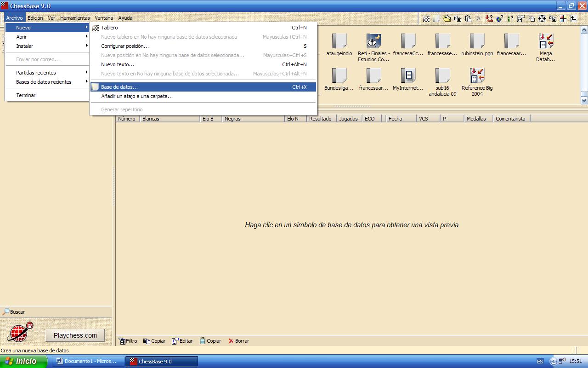The width and height of the screenshot is (588, 368).
Task: Click the four-arrows pack database icon
Action: [542, 18]
